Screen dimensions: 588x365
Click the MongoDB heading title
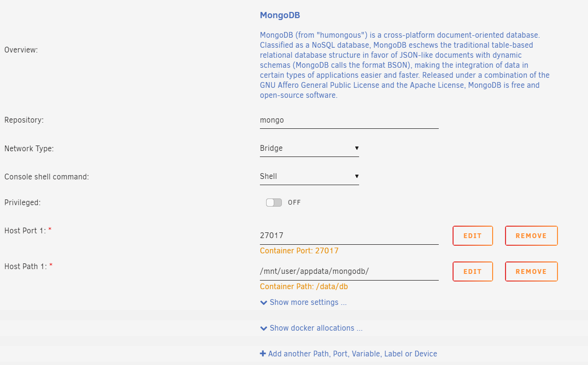tap(280, 15)
